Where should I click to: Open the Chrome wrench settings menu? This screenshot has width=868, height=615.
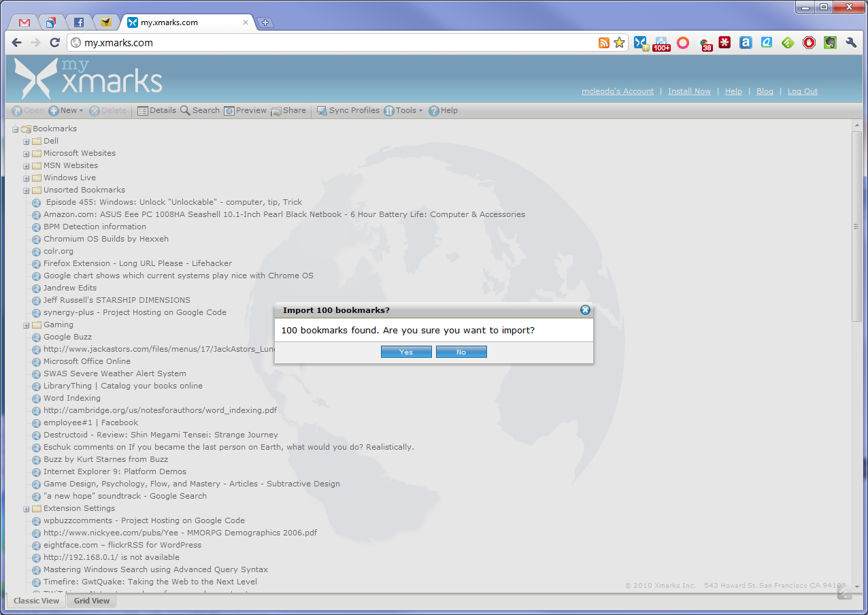(x=851, y=43)
